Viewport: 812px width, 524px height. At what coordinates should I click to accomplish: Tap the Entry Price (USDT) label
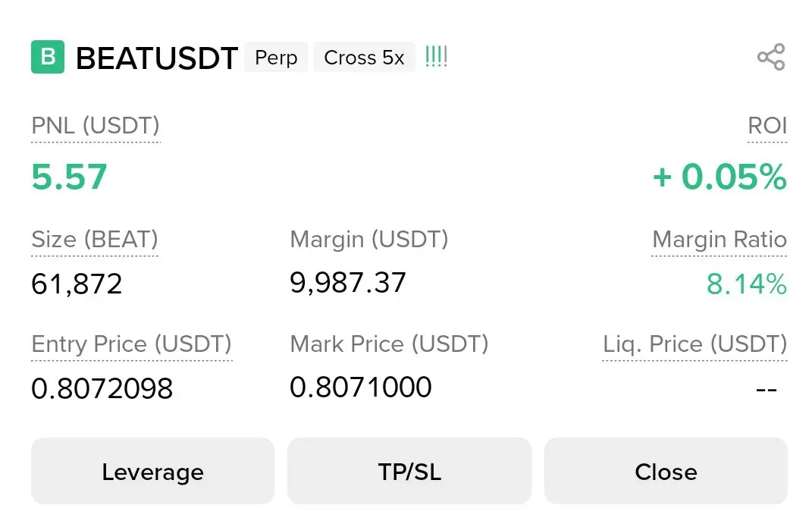(x=131, y=344)
